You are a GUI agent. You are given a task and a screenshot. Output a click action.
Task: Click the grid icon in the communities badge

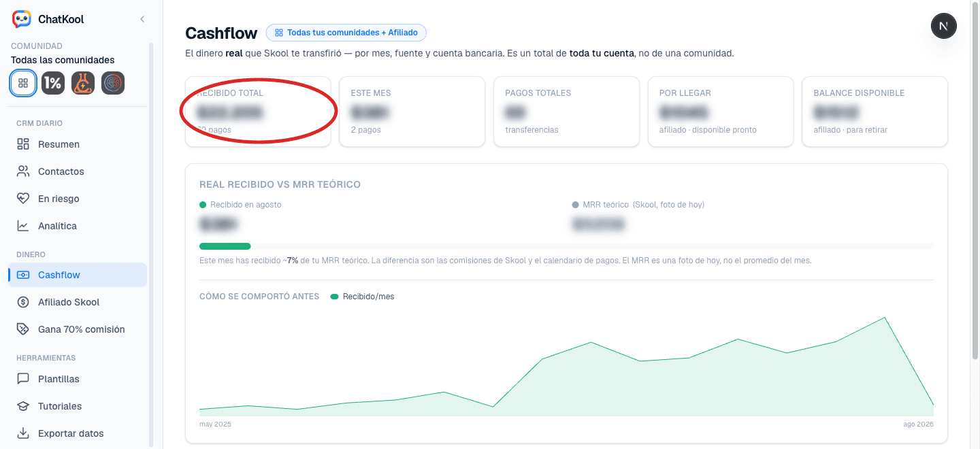point(278,33)
